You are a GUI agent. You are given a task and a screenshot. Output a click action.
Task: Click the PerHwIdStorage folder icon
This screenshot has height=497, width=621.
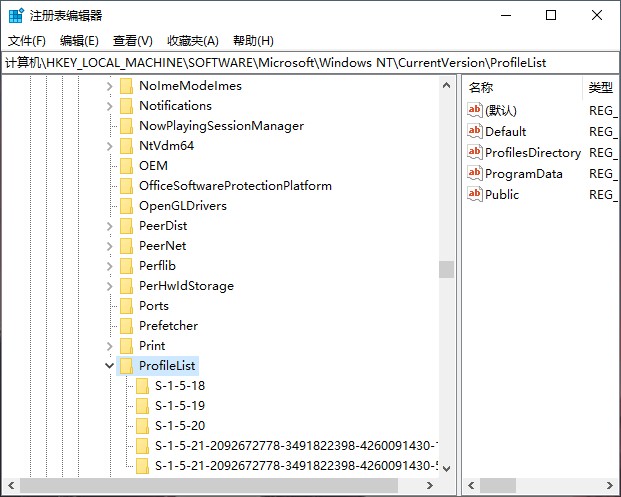click(x=126, y=286)
